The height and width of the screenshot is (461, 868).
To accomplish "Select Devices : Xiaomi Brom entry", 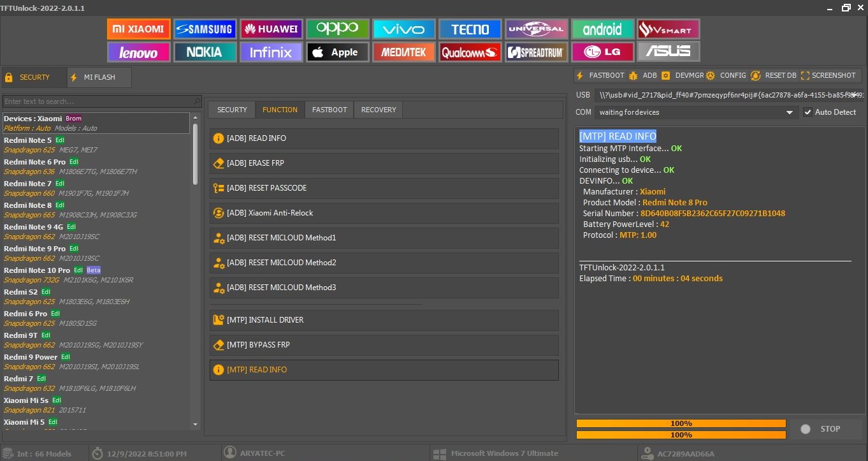I will [96, 123].
